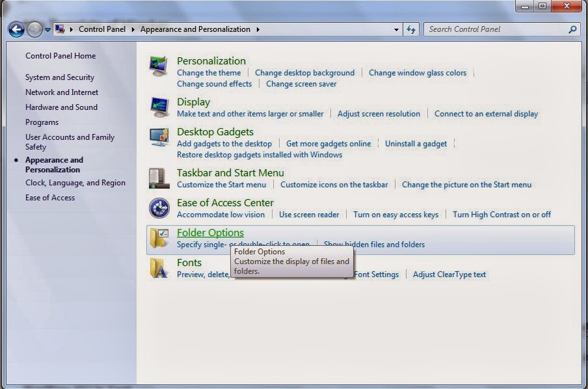
Task: Click Change the picture on the Start menu
Action: pos(466,185)
